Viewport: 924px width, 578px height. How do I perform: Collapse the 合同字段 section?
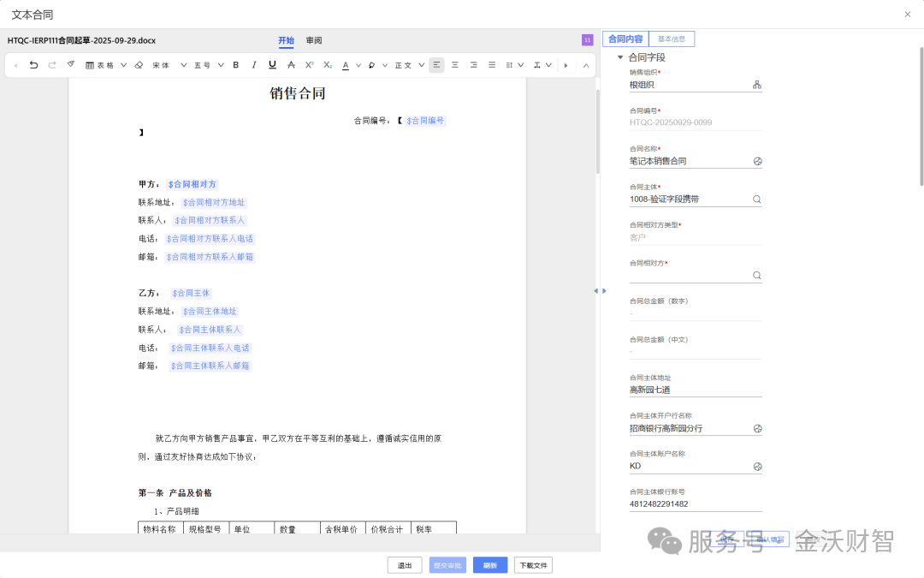click(620, 57)
